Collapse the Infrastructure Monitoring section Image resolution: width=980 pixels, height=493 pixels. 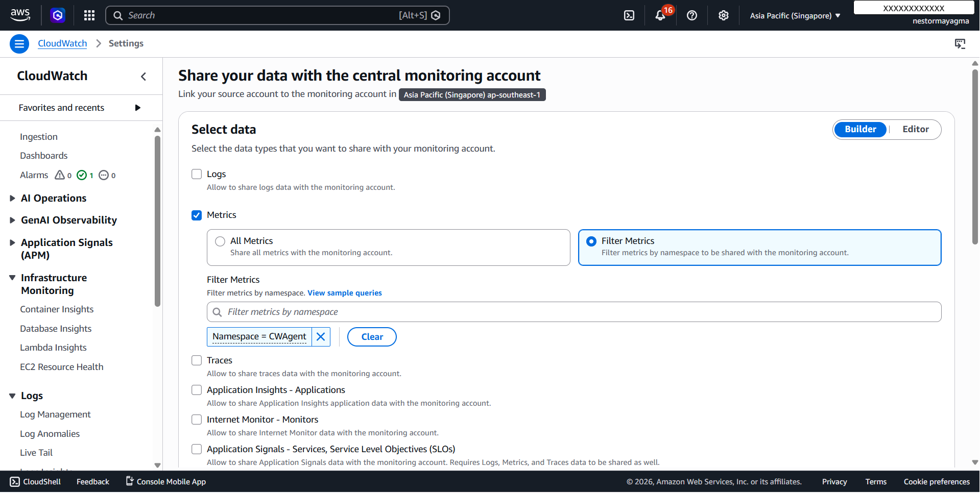pos(12,278)
